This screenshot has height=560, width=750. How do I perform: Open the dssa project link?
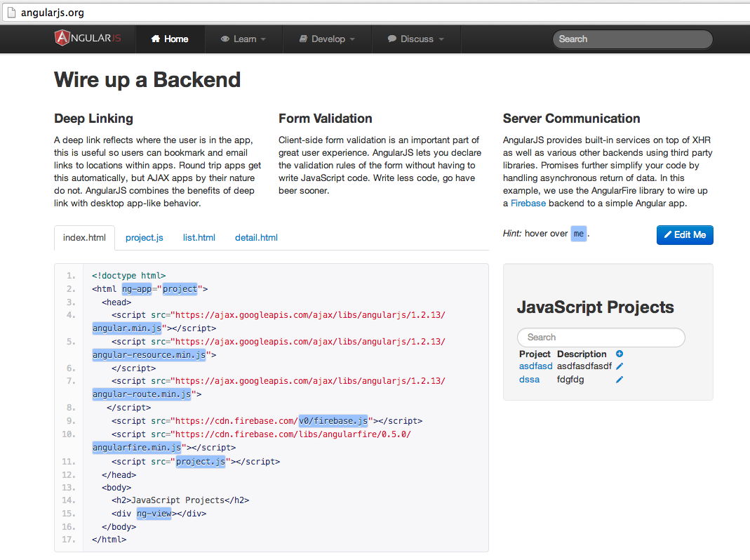point(529,380)
